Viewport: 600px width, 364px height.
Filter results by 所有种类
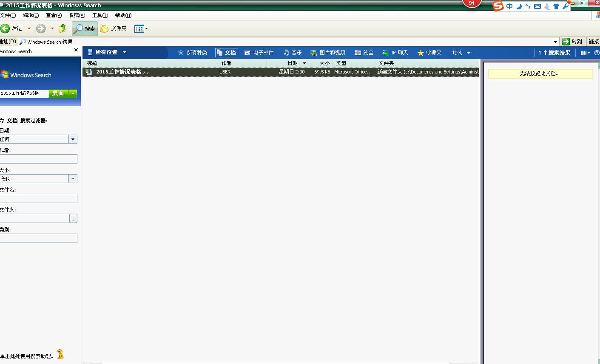click(x=193, y=53)
